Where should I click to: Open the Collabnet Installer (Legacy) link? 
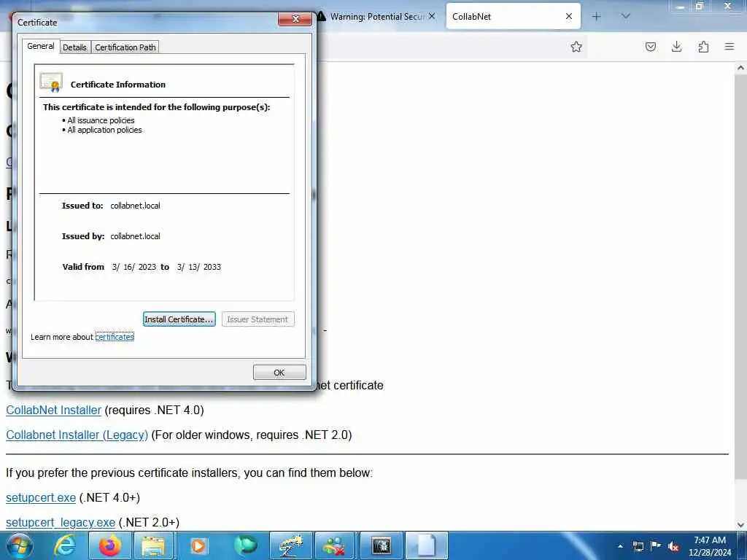point(77,435)
